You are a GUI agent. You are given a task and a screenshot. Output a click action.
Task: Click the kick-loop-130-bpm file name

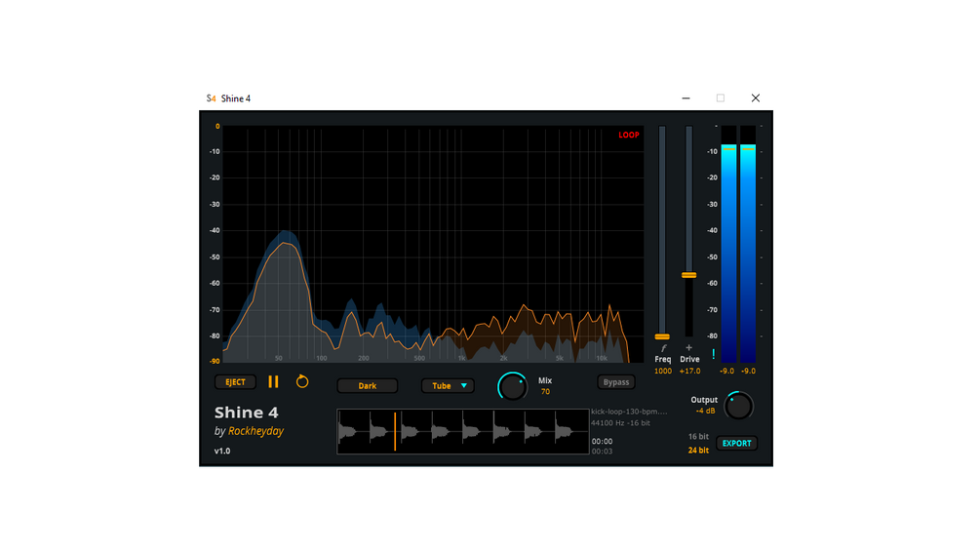(x=629, y=412)
